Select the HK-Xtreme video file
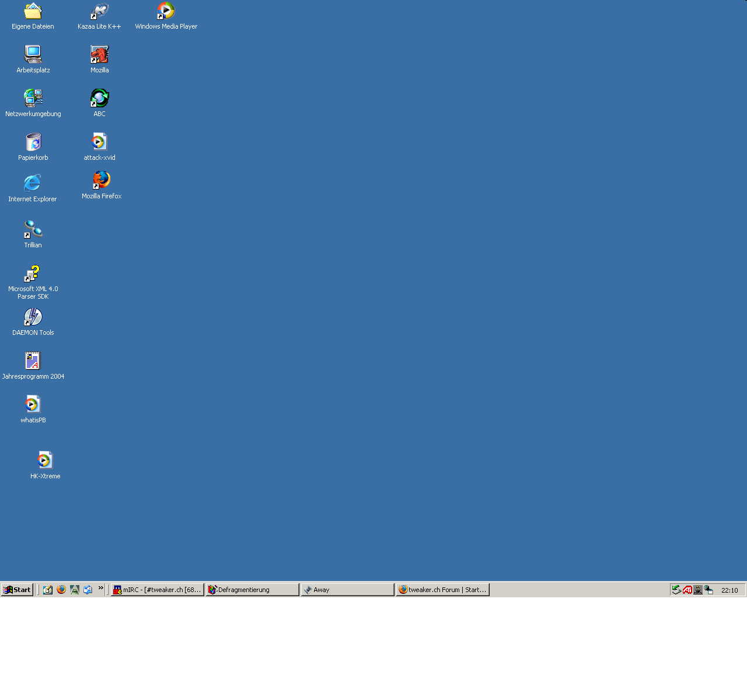 (x=45, y=461)
